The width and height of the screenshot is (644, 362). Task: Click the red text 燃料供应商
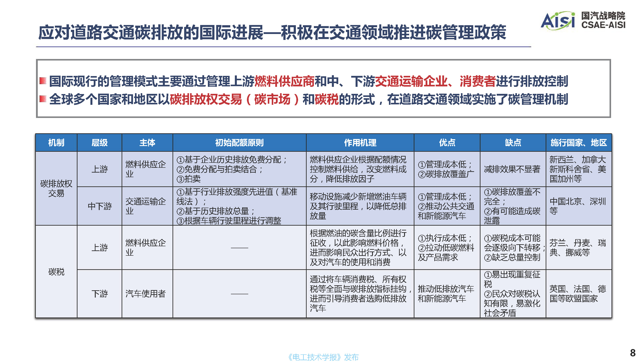tap(284, 81)
